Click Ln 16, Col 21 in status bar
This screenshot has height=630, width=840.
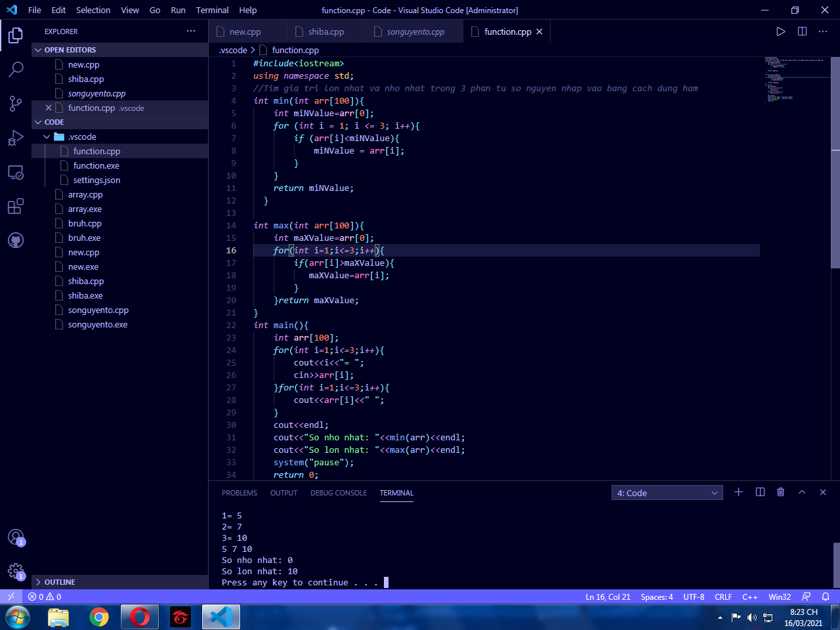tap(608, 597)
